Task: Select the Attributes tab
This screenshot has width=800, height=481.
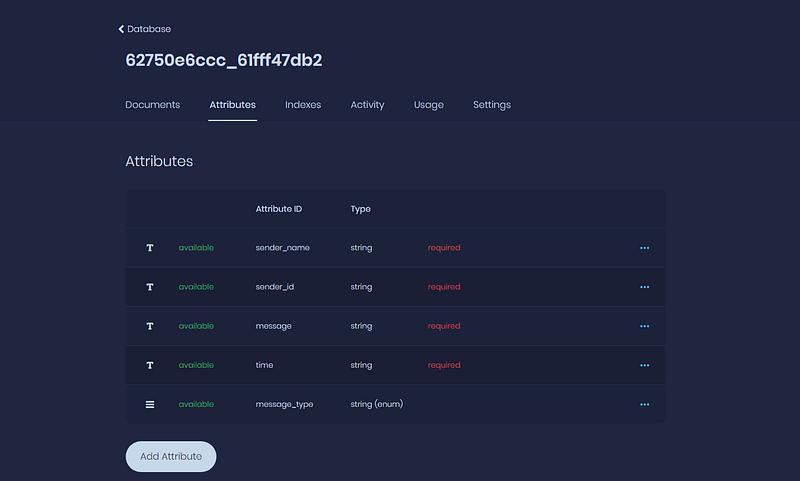Action: coord(233,105)
